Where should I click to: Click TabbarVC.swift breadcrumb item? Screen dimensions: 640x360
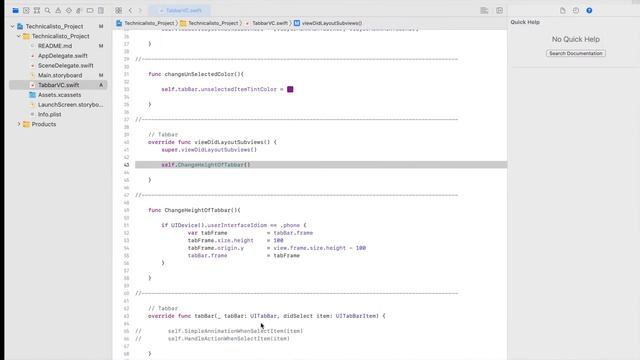pyautogui.click(x=267, y=23)
